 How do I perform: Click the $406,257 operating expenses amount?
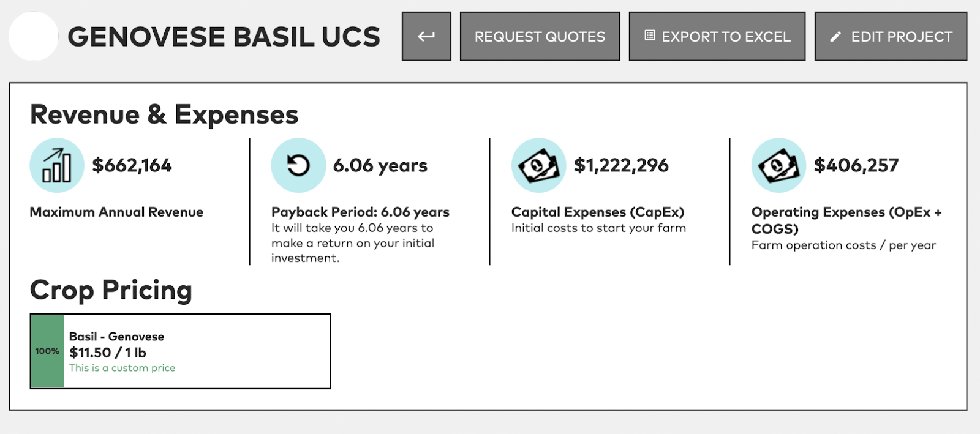tap(856, 165)
